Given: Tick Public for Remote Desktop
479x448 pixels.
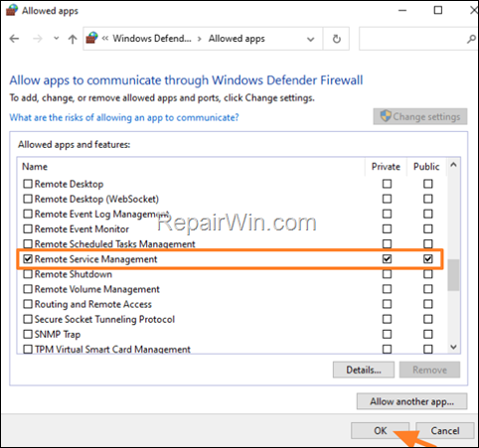Looking at the screenshot, I should point(428,184).
